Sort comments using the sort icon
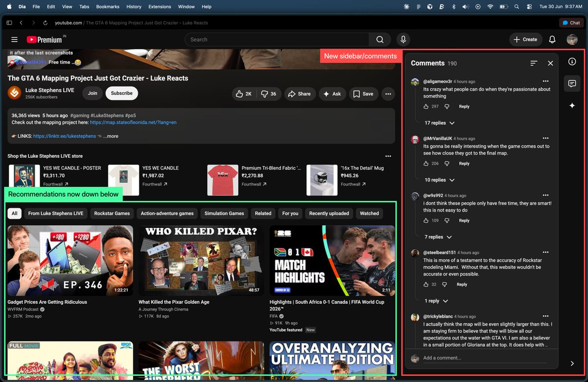Image resolution: width=588 pixels, height=382 pixels. coord(534,63)
